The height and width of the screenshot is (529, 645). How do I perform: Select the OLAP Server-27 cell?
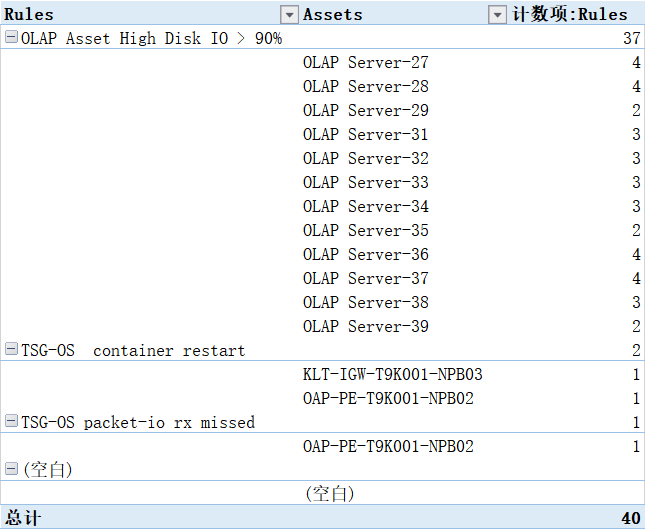(365, 62)
